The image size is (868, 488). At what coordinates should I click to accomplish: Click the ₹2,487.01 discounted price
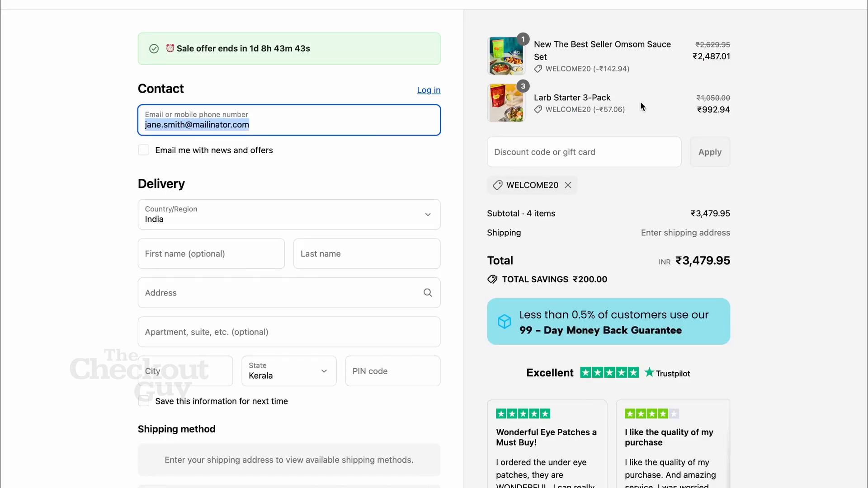pos(711,56)
